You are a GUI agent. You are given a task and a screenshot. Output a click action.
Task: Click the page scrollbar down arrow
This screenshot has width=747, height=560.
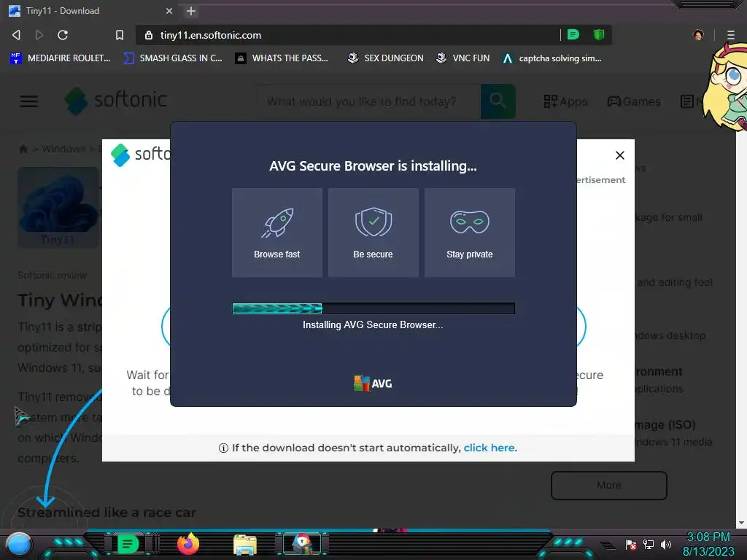741,523
